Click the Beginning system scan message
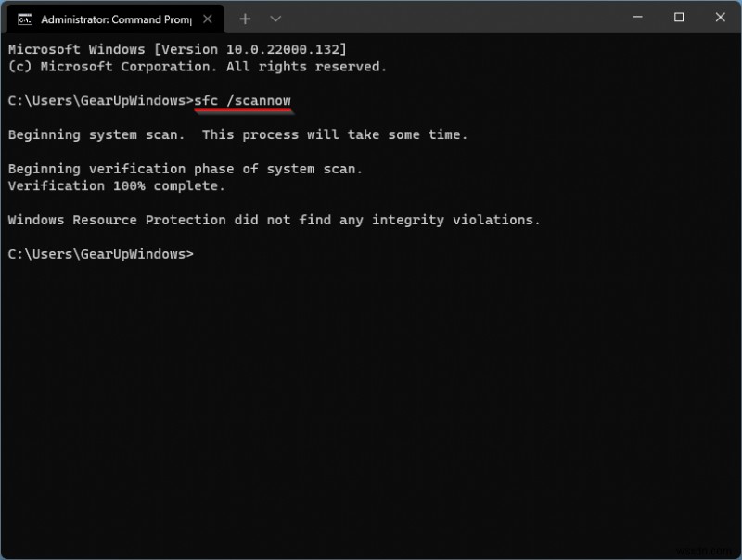Screen dimensions: 742x560 (x=237, y=134)
